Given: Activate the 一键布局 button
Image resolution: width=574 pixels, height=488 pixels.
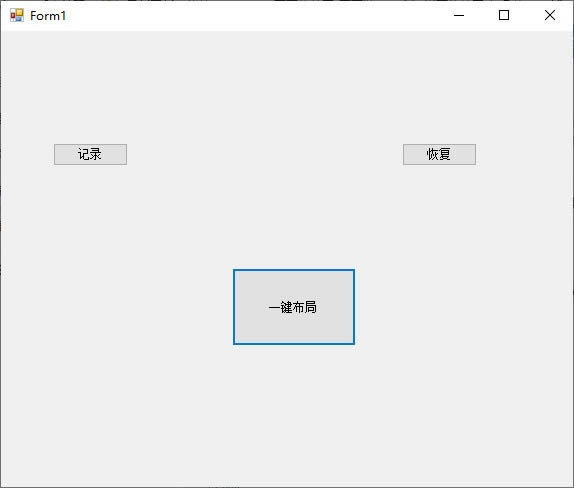Looking at the screenshot, I should [x=294, y=307].
